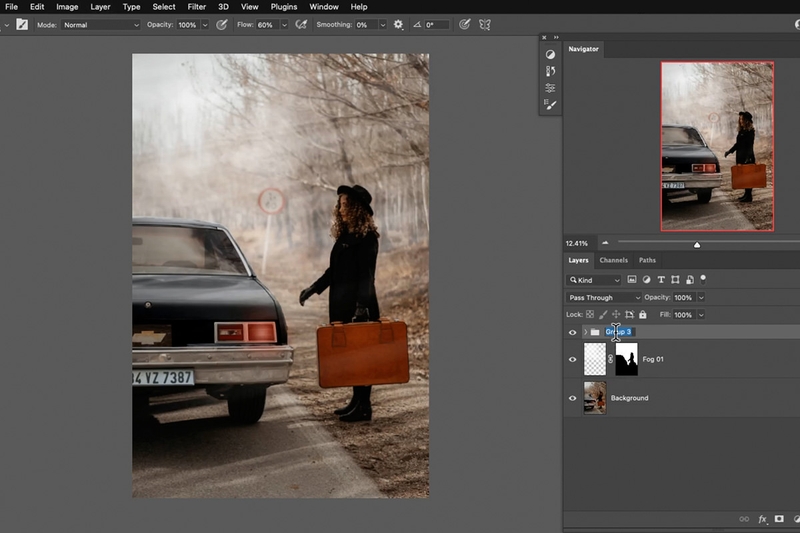The width and height of the screenshot is (800, 533).
Task: Hide the Fog 01 layer
Action: tap(572, 360)
